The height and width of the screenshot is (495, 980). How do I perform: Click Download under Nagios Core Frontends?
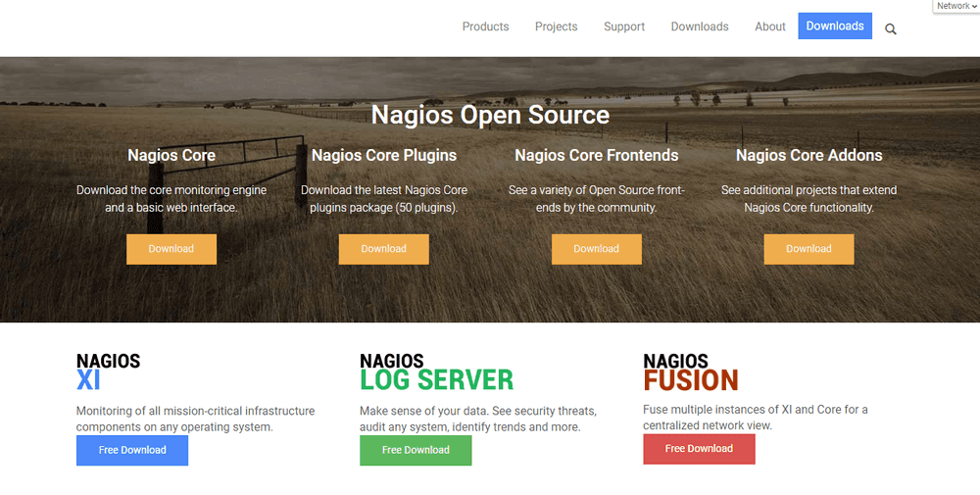(x=596, y=249)
